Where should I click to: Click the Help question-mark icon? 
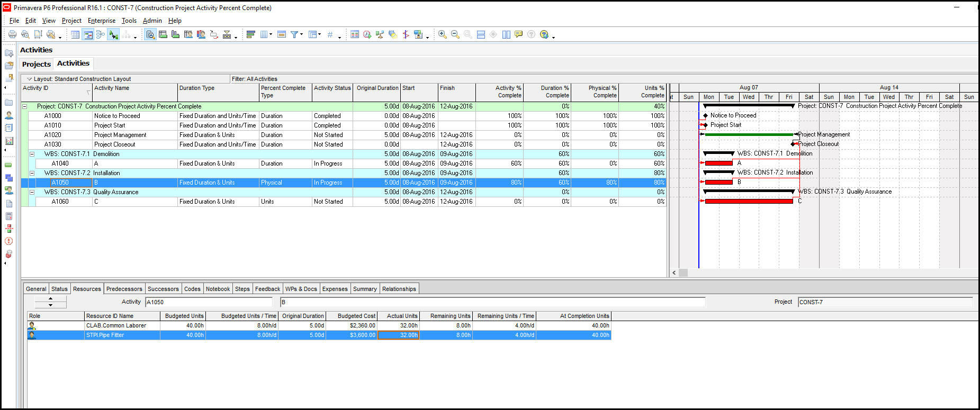tap(544, 34)
